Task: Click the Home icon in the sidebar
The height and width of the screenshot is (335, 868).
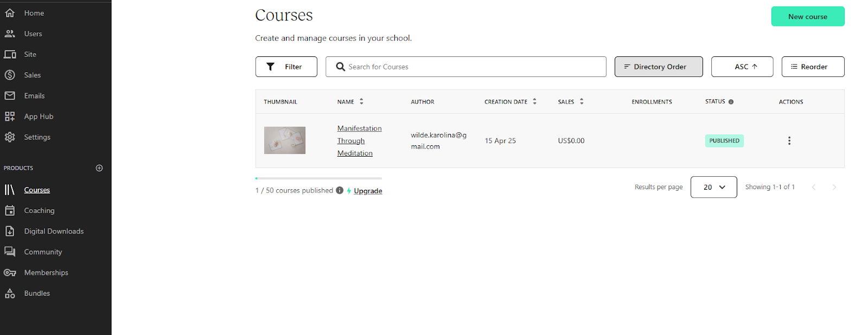Action: point(10,13)
